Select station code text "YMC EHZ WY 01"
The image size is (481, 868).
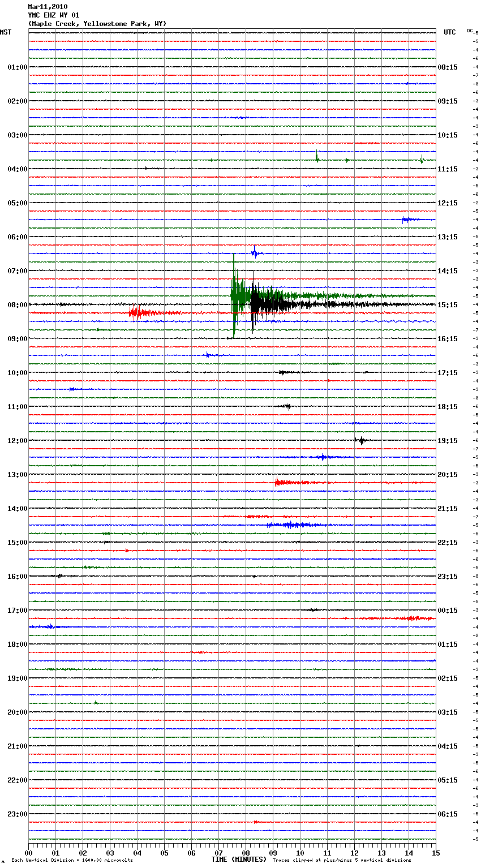[54, 15]
